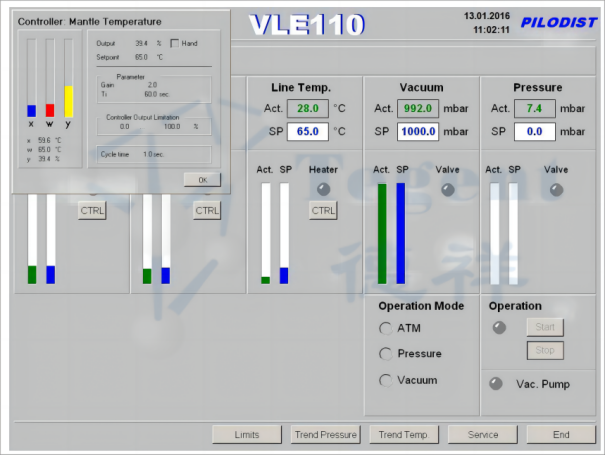Click the yellow y output bar
The width and height of the screenshot is (605, 455).
click(x=69, y=100)
